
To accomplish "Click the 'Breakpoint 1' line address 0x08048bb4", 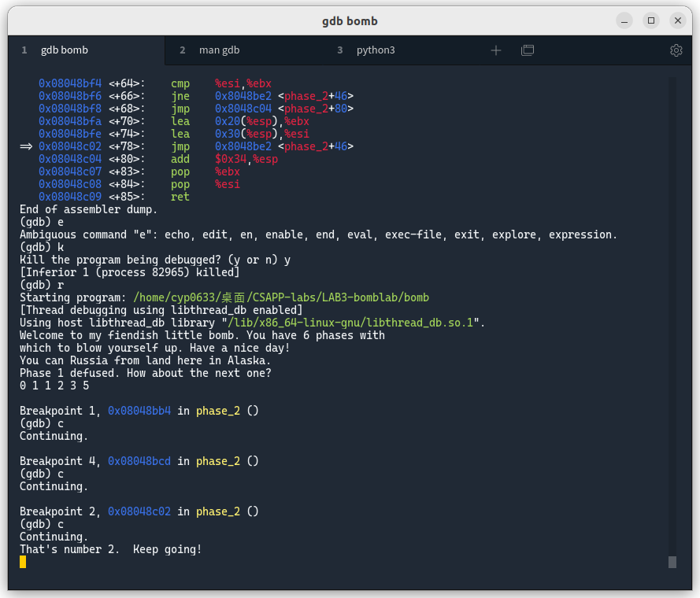I will pyautogui.click(x=139, y=411).
